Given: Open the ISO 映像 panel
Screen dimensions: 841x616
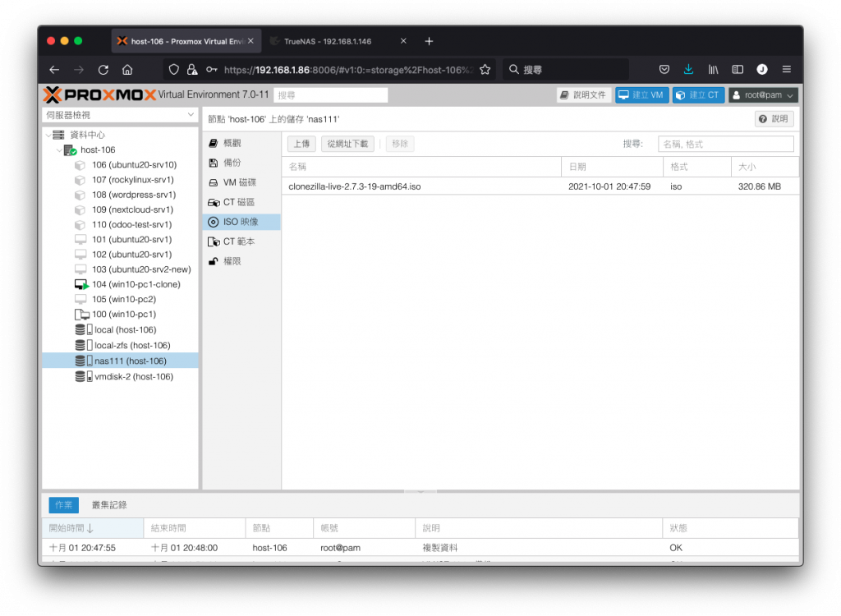Looking at the screenshot, I should point(241,222).
